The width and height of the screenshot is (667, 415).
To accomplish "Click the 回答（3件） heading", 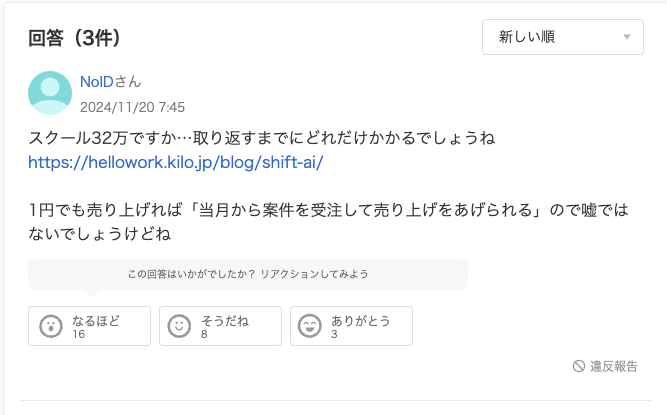I will (x=75, y=38).
